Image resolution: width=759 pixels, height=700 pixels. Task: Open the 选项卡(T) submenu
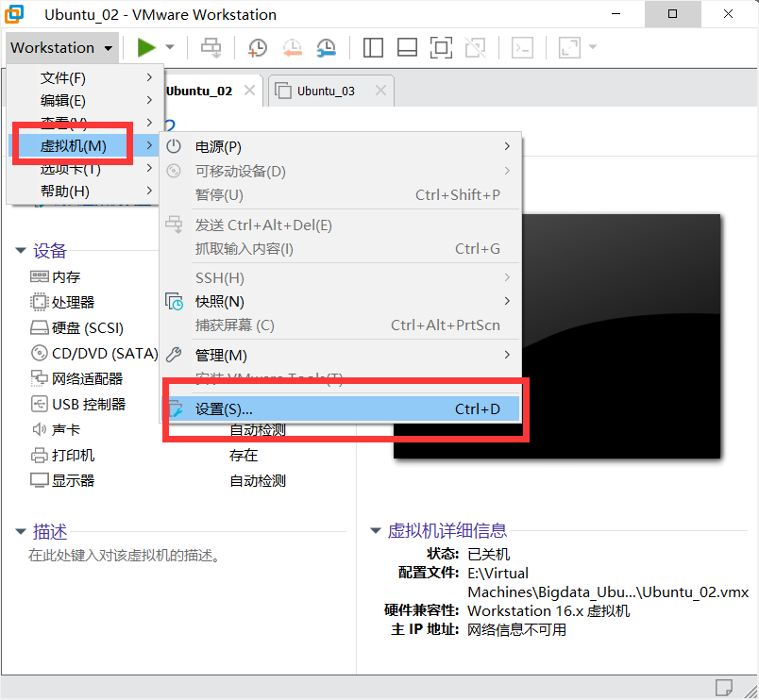pos(83,168)
